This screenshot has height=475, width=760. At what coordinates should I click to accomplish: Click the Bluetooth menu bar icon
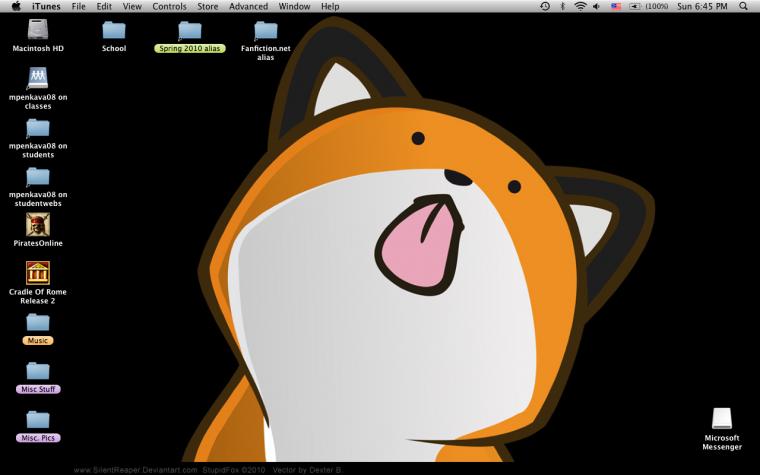tap(563, 6)
